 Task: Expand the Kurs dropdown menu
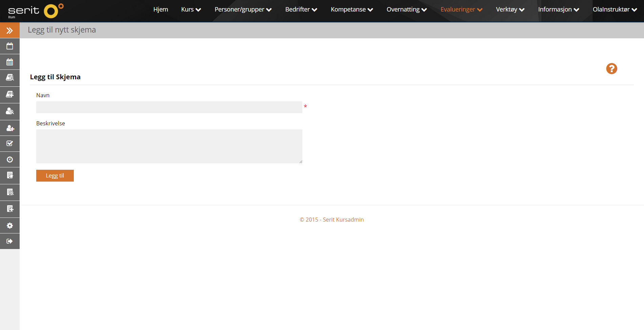click(191, 9)
